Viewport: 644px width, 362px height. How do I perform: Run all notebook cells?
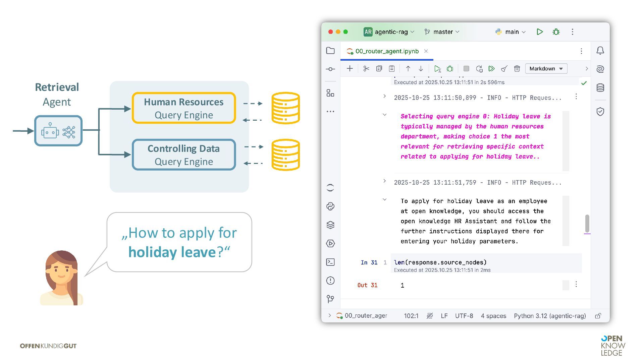tap(491, 69)
